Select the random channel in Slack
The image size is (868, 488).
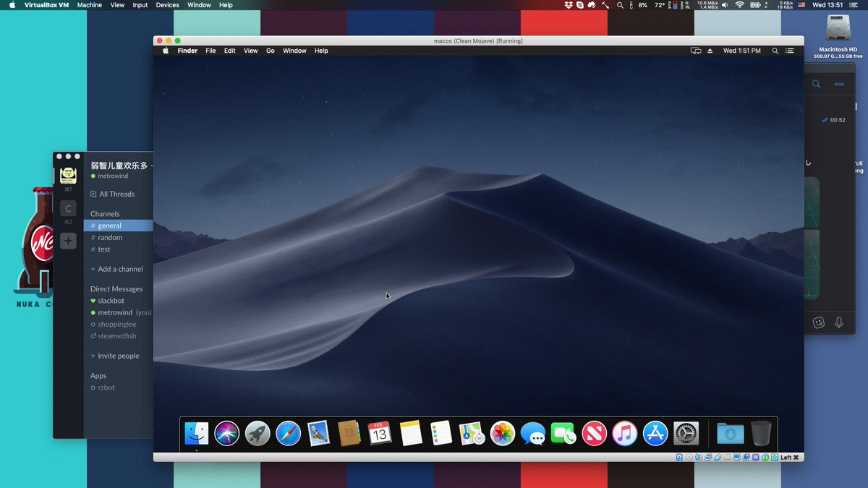click(x=110, y=238)
